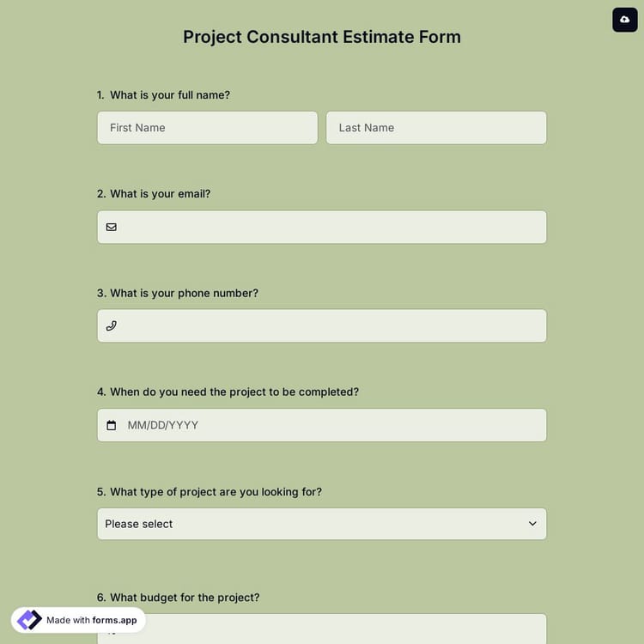Click the cloud icon in top-right corner
644x644 pixels.
click(624, 19)
